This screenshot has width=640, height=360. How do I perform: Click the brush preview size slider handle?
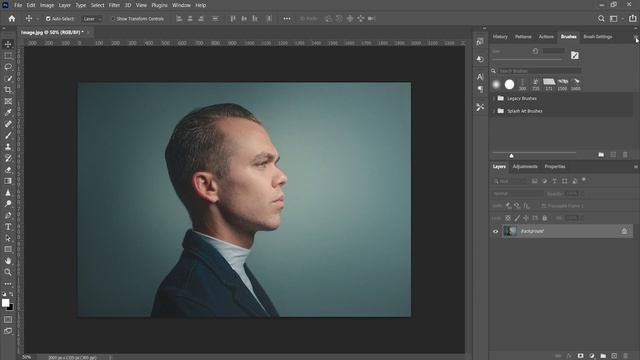click(511, 156)
